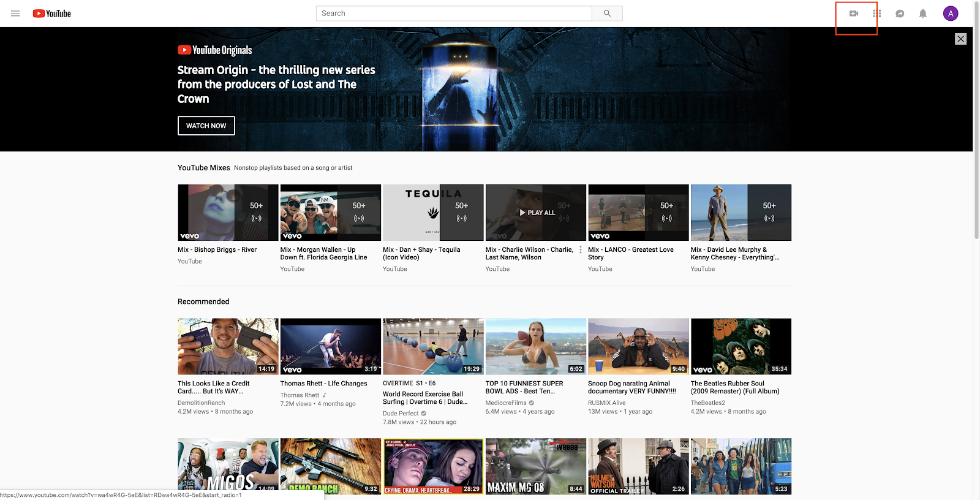Open the notifications bell
Image resolution: width=980 pixels, height=500 pixels.
coord(923,13)
